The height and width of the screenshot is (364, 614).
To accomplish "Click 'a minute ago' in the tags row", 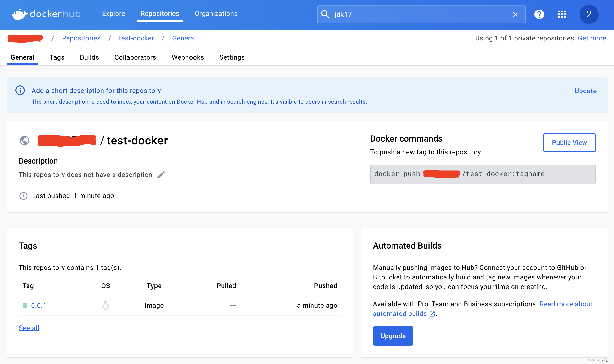I will pos(317,306).
